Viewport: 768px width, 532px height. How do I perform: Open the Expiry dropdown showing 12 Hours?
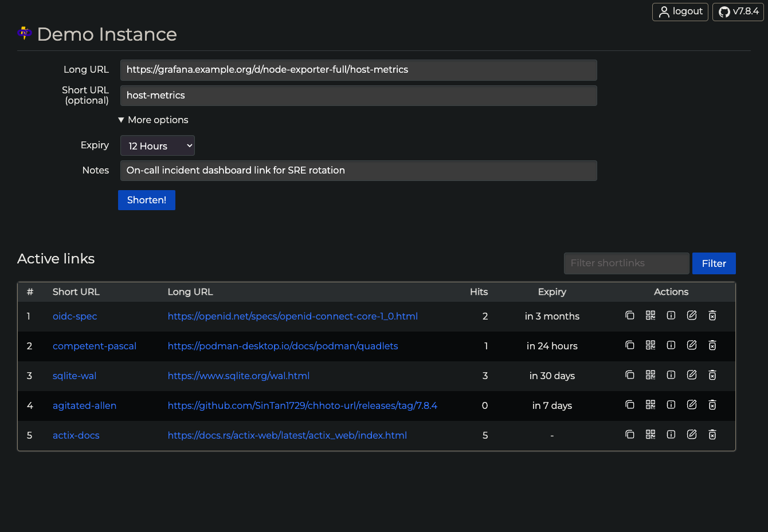[x=158, y=145]
